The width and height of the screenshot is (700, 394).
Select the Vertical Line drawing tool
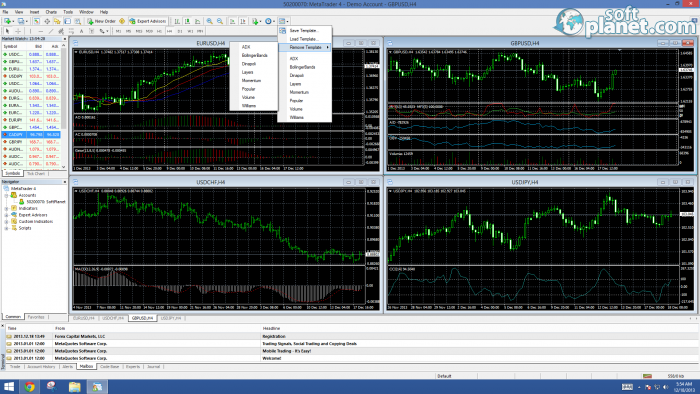coord(30,31)
